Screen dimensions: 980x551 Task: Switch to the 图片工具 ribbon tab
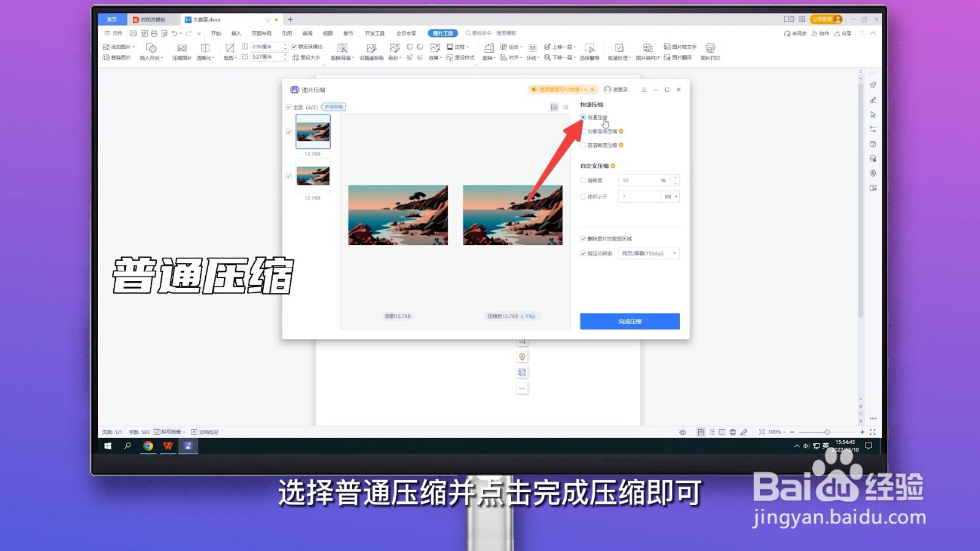click(x=442, y=33)
